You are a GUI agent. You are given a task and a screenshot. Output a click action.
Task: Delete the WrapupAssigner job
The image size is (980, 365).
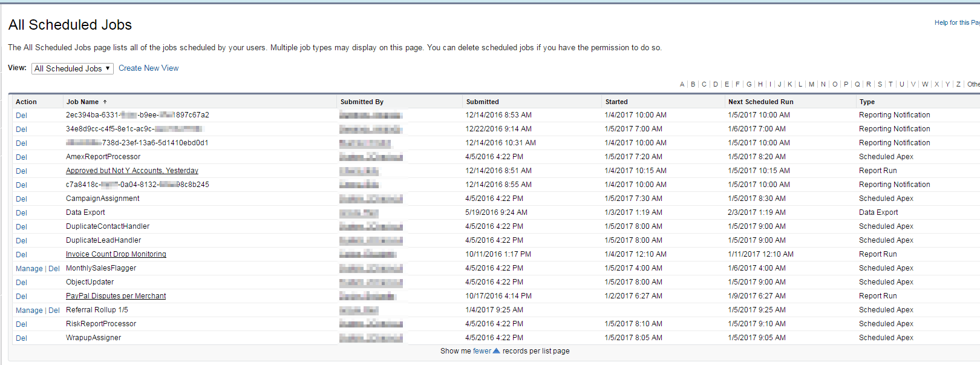pyautogui.click(x=21, y=338)
